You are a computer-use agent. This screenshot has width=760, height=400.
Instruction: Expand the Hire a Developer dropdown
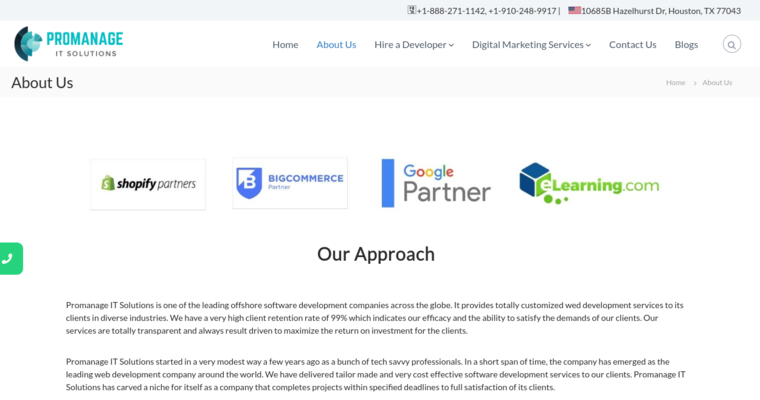(414, 44)
